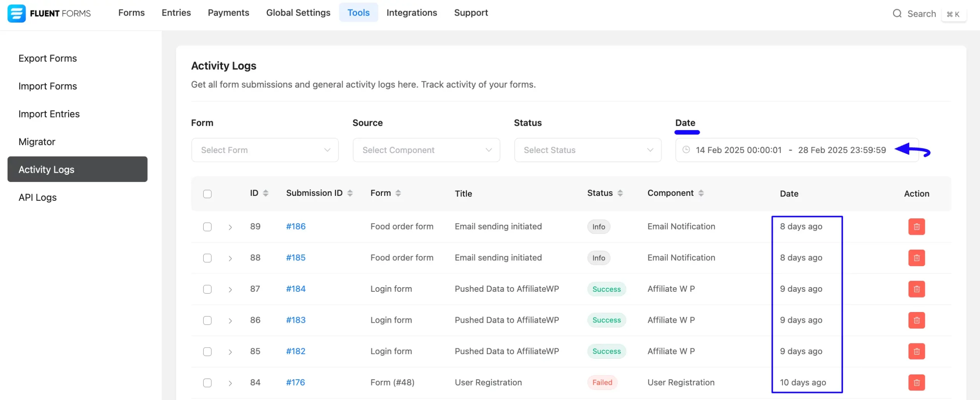Go to Import Entries in sidebar

click(49, 114)
